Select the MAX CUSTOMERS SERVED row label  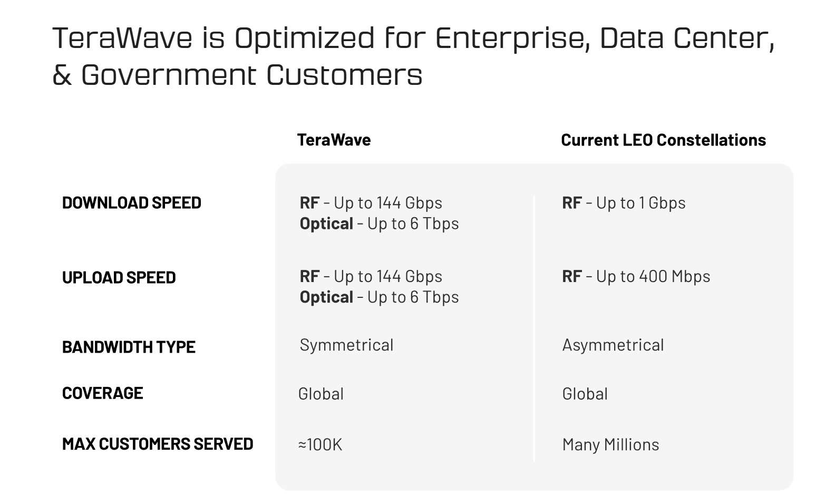click(x=158, y=443)
